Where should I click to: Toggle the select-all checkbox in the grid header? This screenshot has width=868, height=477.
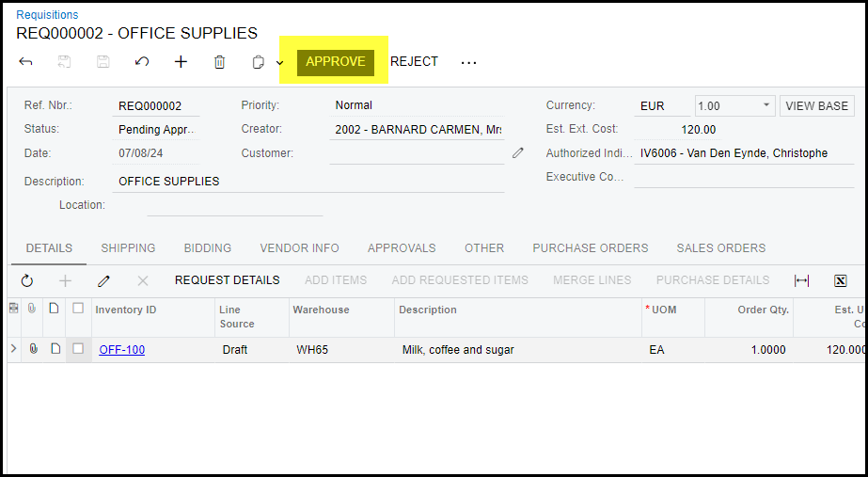click(78, 309)
